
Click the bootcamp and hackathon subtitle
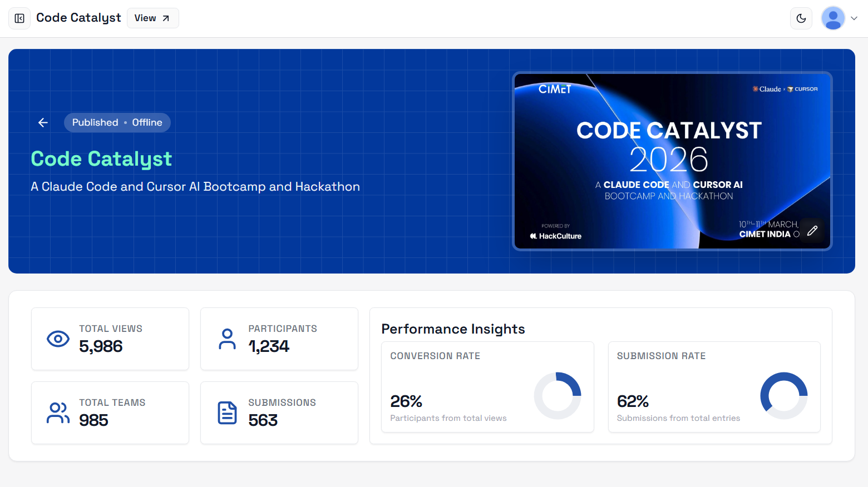195,187
